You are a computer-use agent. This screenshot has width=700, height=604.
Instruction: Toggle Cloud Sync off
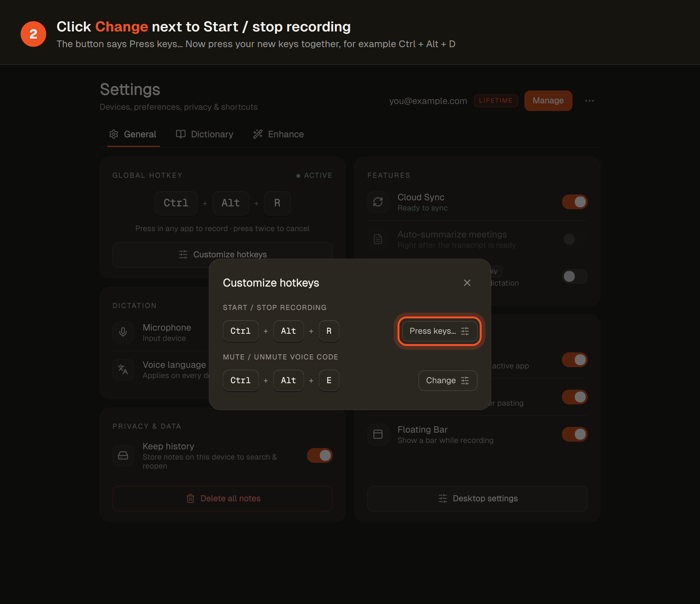[x=574, y=202]
